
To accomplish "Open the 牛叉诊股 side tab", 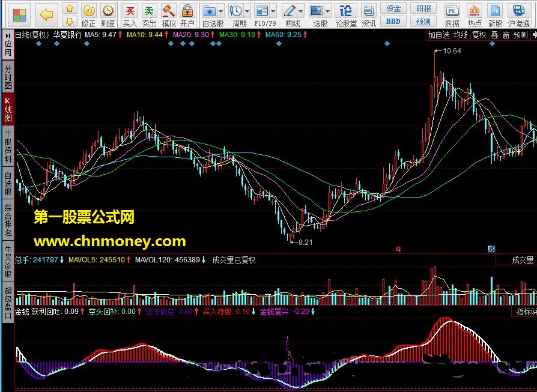I will point(8,261).
